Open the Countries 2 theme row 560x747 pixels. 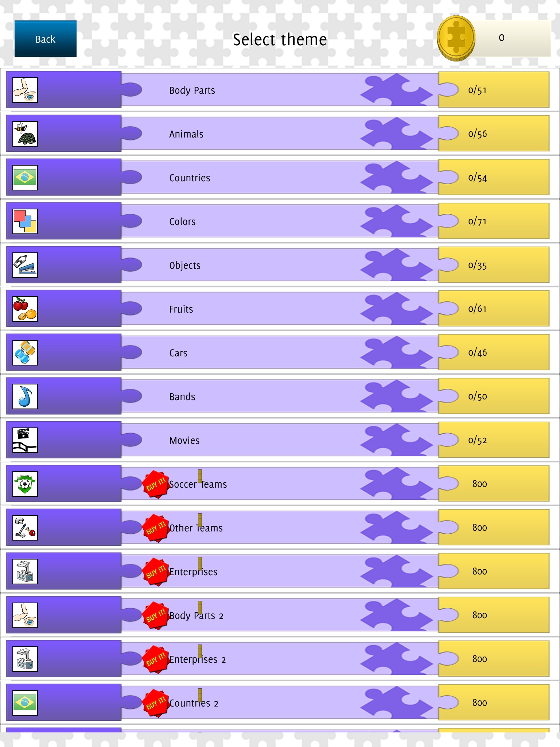[x=194, y=703]
